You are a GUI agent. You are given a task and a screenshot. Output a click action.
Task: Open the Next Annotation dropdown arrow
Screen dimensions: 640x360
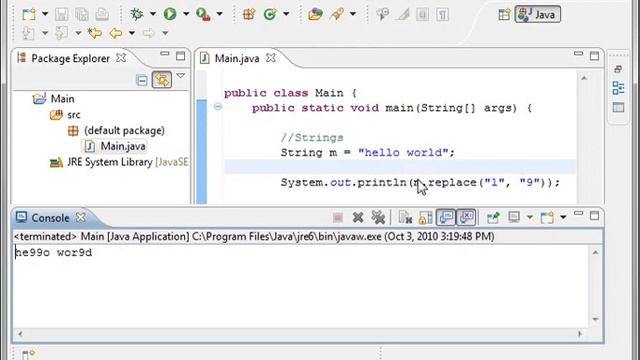[x=45, y=33]
